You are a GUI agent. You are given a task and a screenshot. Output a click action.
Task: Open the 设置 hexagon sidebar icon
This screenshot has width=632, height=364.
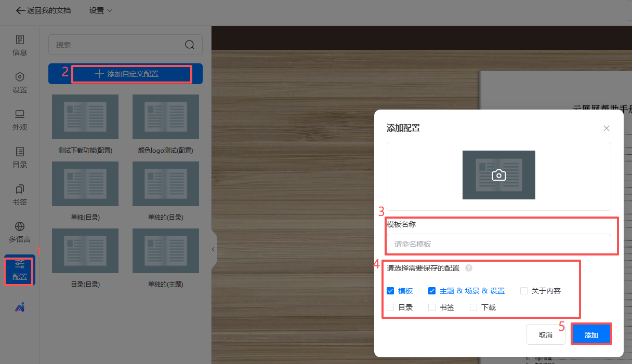(x=20, y=83)
